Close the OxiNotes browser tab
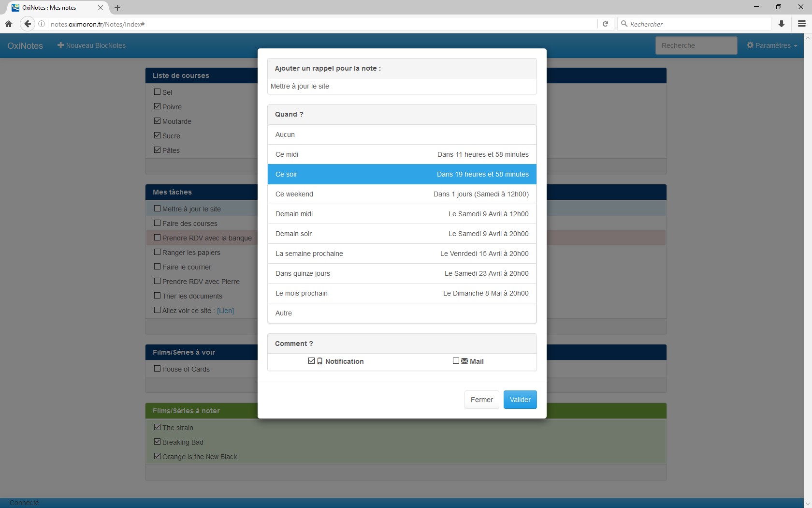Viewport: 812px width, 508px height. point(101,8)
